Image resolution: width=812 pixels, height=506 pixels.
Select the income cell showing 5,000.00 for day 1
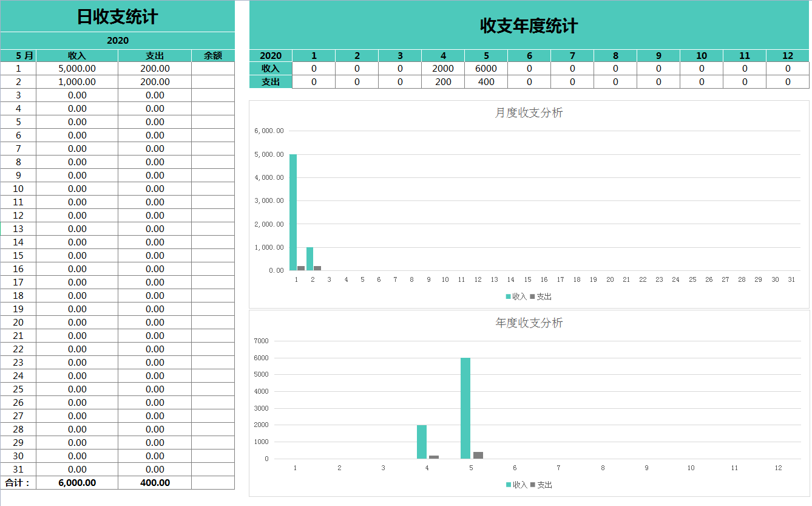point(76,68)
